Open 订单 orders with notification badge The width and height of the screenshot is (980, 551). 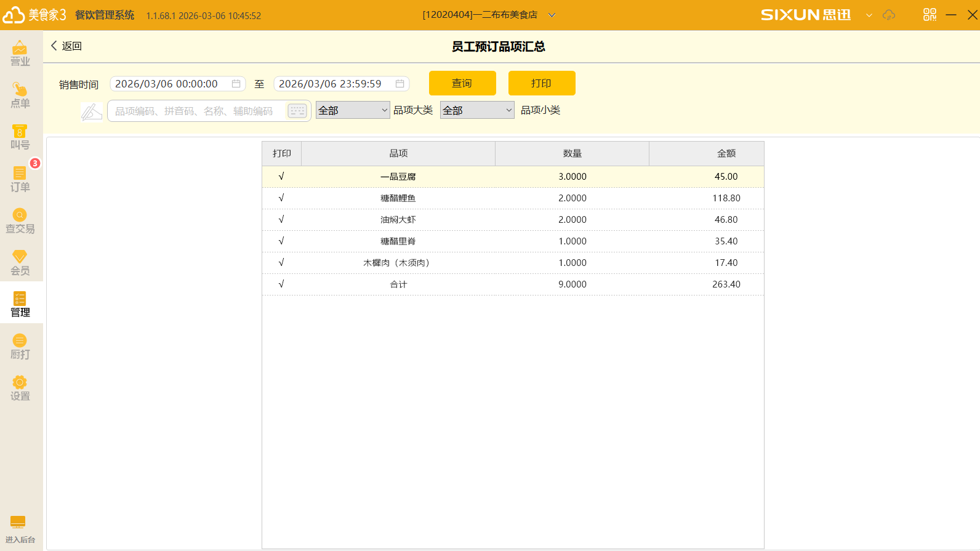click(x=20, y=179)
